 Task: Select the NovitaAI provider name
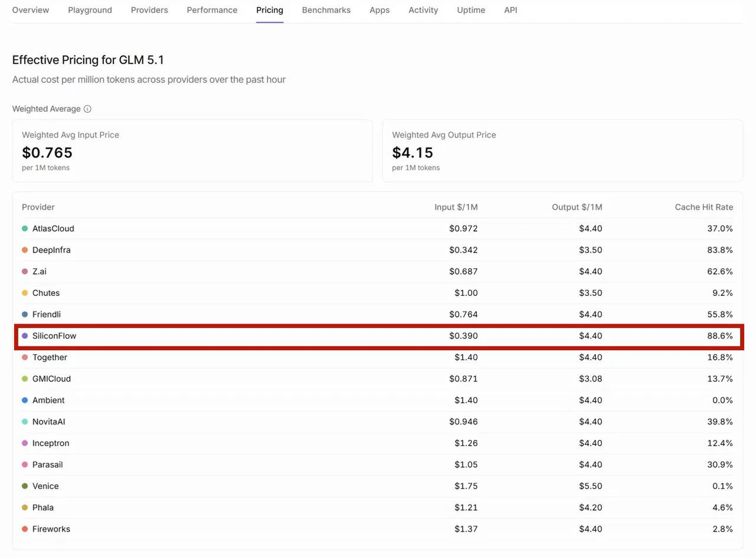[49, 422]
